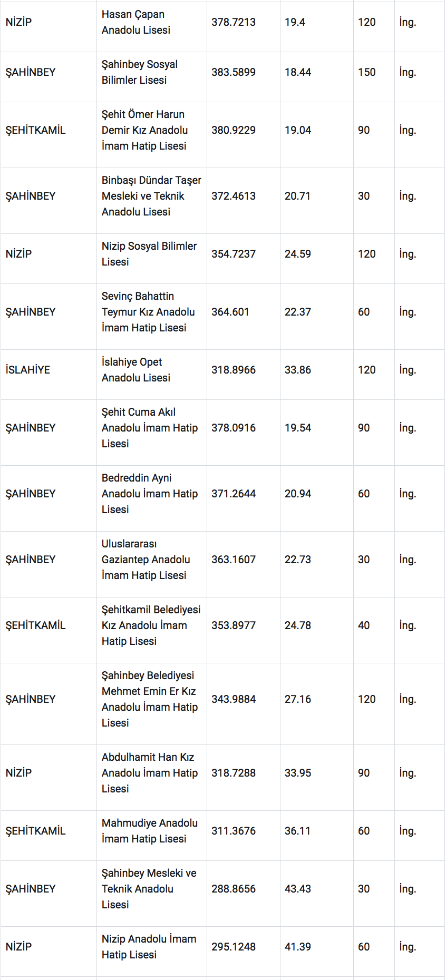This screenshot has height=980, width=446.
Task: Click Şehitkamil Belediyesi Kız Anadolu İmam Hatip
Action: click(151, 625)
